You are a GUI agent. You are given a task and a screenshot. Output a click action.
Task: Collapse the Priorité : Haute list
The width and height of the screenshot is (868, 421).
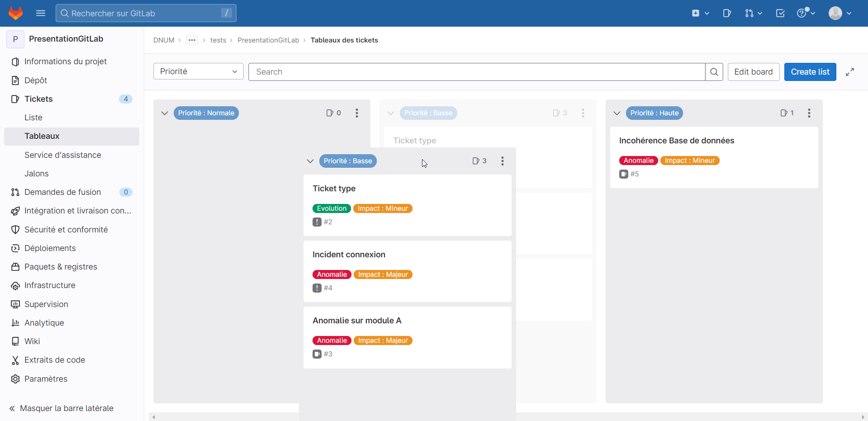tap(617, 113)
